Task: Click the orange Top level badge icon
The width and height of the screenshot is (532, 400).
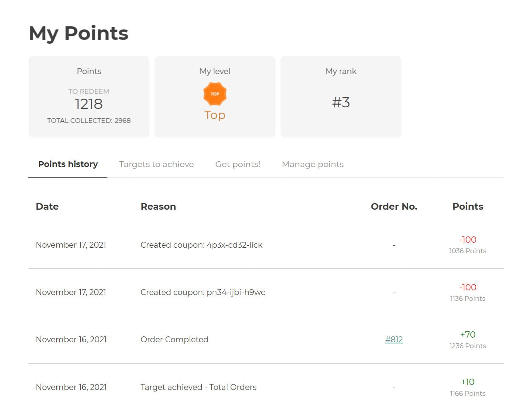Action: (215, 94)
